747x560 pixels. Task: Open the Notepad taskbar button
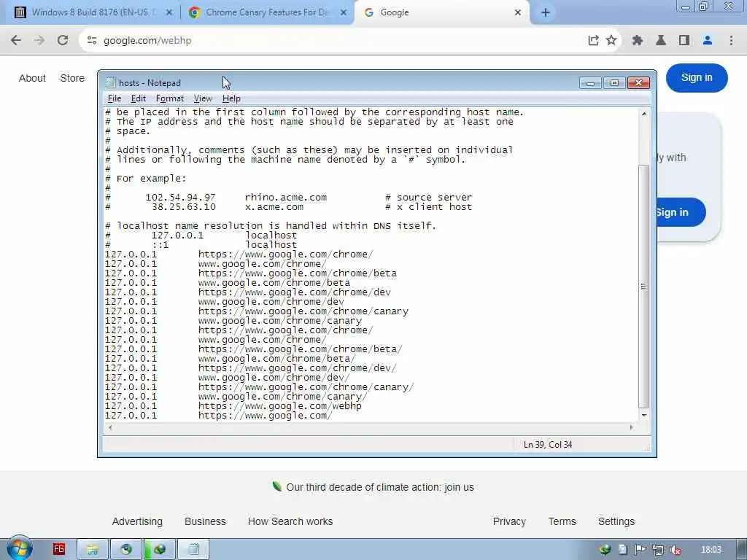click(193, 549)
